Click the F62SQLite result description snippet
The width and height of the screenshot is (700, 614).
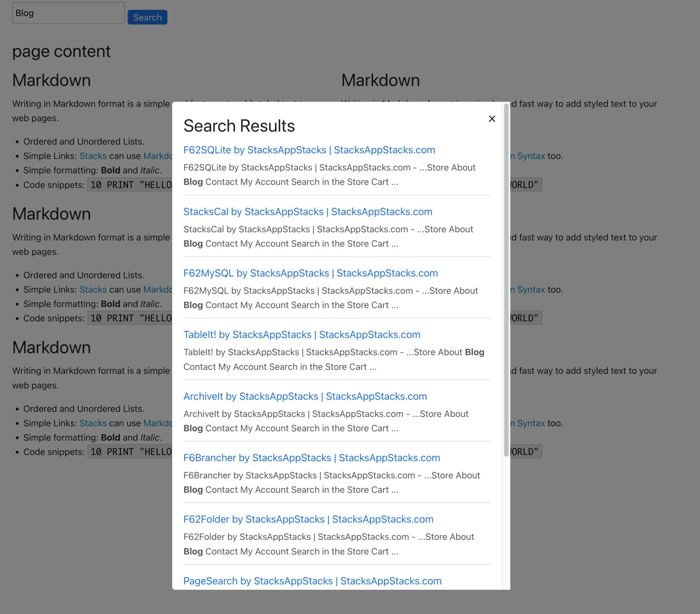coord(329,175)
